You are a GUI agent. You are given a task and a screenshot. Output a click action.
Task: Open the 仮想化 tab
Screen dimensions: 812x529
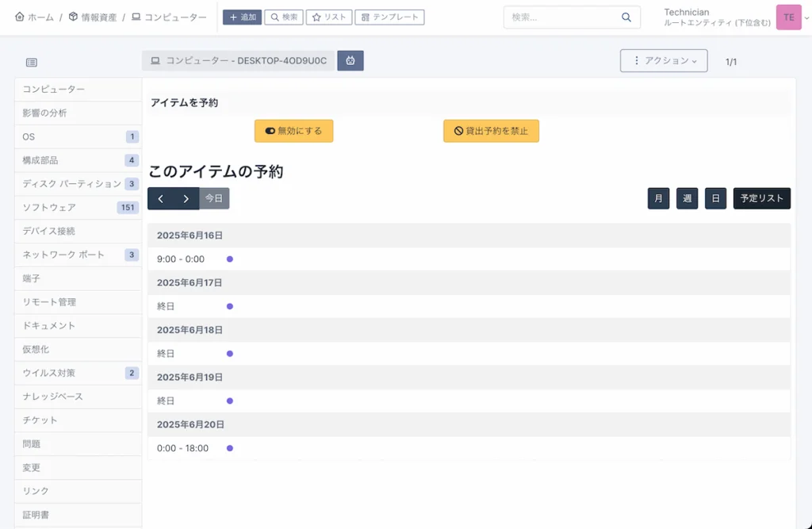(x=79, y=349)
